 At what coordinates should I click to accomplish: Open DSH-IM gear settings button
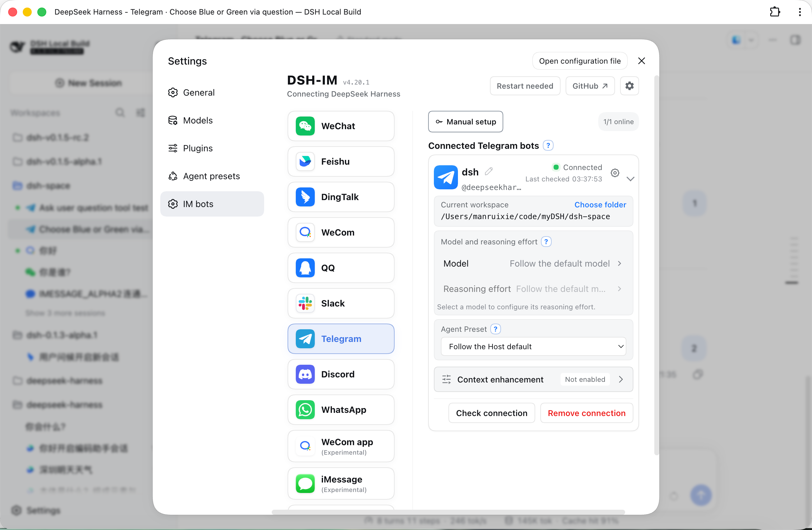[630, 86]
